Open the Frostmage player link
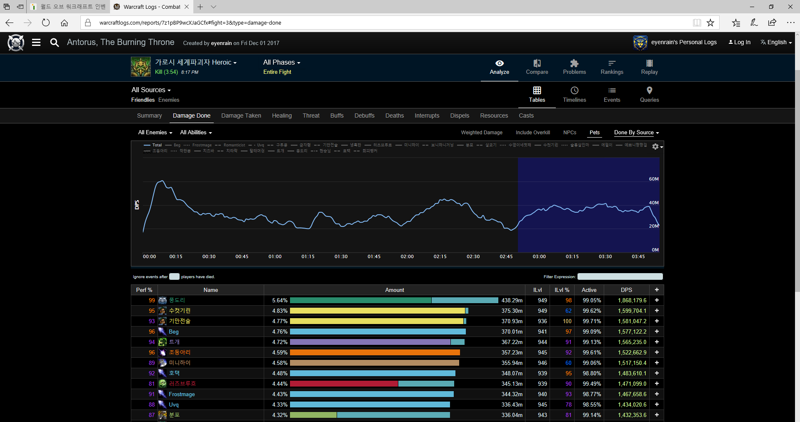800x422 pixels. 182,394
